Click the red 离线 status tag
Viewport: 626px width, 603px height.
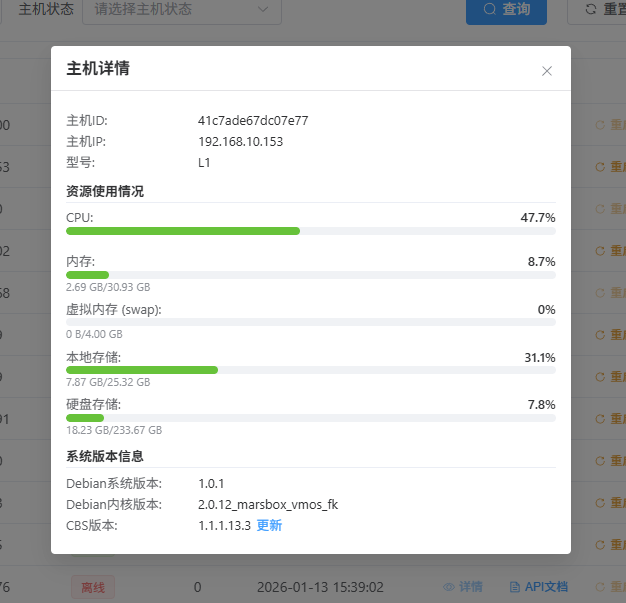(92, 586)
